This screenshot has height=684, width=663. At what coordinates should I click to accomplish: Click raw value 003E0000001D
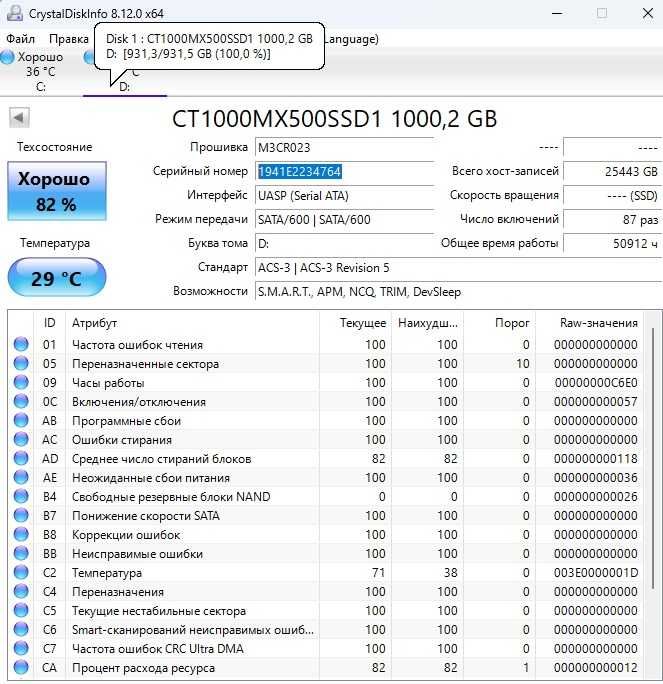[x=596, y=573]
